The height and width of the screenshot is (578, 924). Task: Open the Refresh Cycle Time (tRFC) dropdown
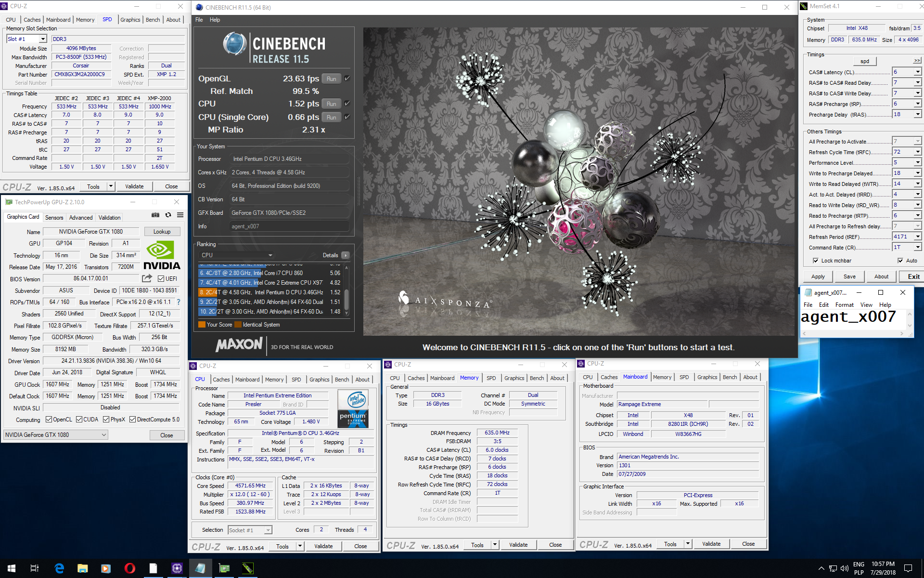(918, 152)
